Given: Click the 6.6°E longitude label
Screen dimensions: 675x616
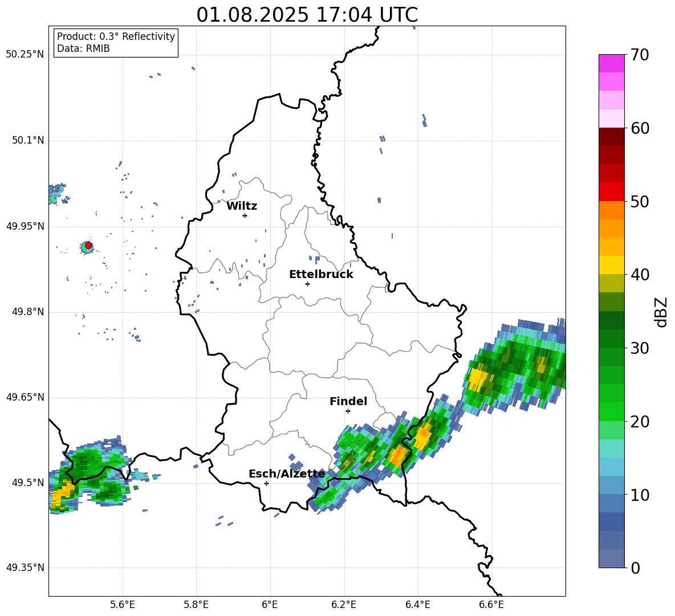Looking at the screenshot, I should pos(491,605).
